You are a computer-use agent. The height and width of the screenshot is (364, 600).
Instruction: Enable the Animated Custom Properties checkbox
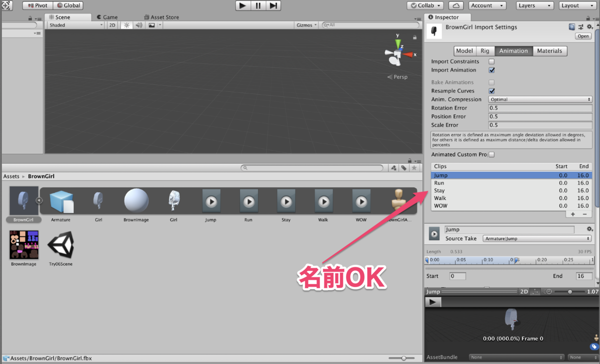click(x=491, y=155)
